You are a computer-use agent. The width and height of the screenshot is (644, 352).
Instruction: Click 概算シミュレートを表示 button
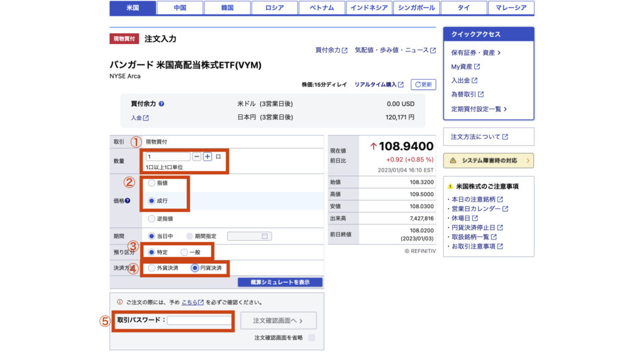coord(280,282)
